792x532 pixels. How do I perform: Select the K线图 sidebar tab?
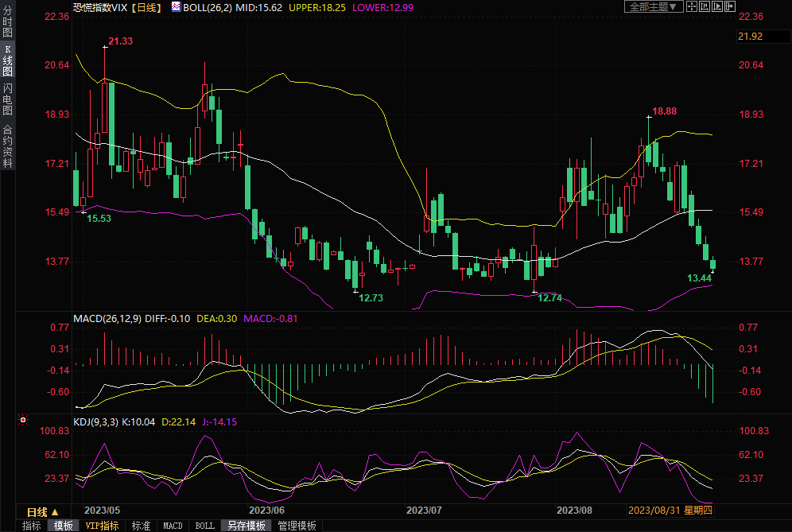click(x=7, y=60)
